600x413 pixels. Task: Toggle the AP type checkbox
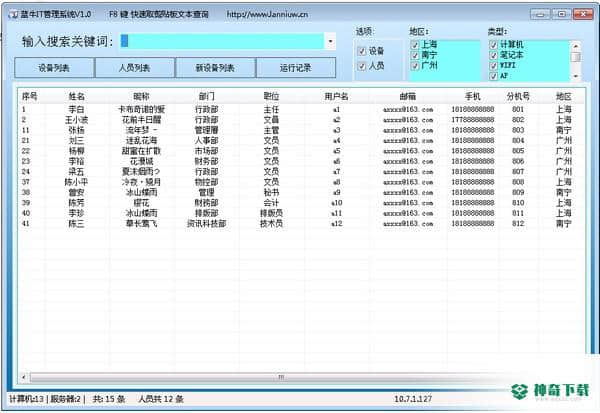493,76
